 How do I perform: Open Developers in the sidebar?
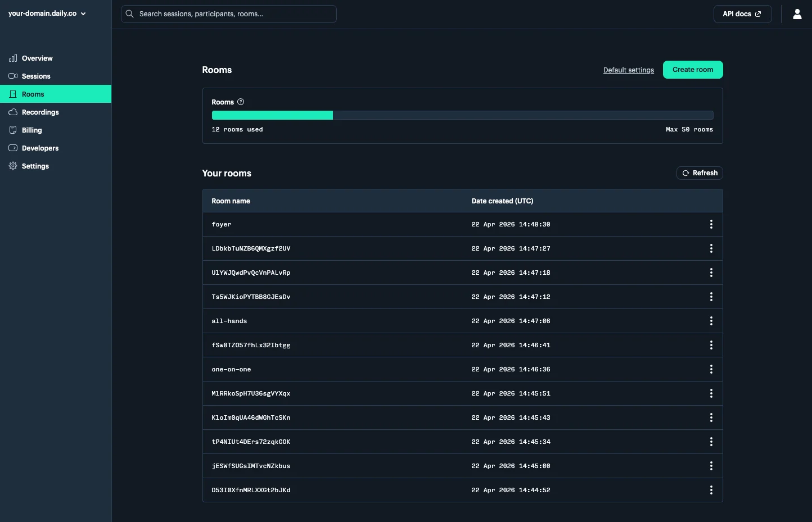click(x=56, y=148)
